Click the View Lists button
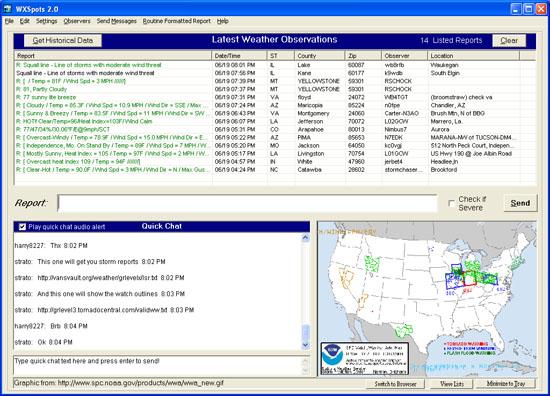 point(452,384)
